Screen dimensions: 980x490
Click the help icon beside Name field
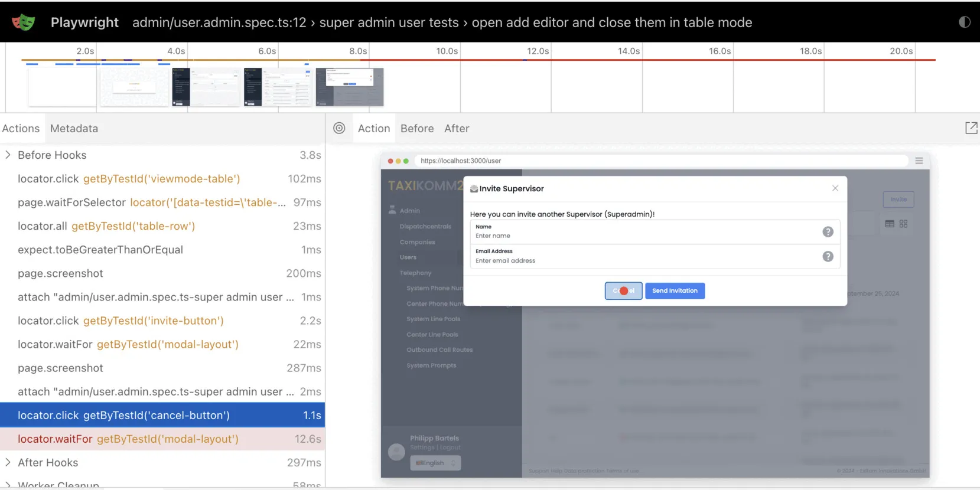pyautogui.click(x=828, y=232)
